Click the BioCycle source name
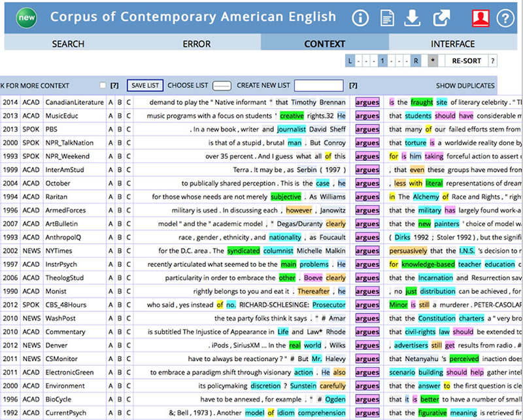 pos(58,399)
